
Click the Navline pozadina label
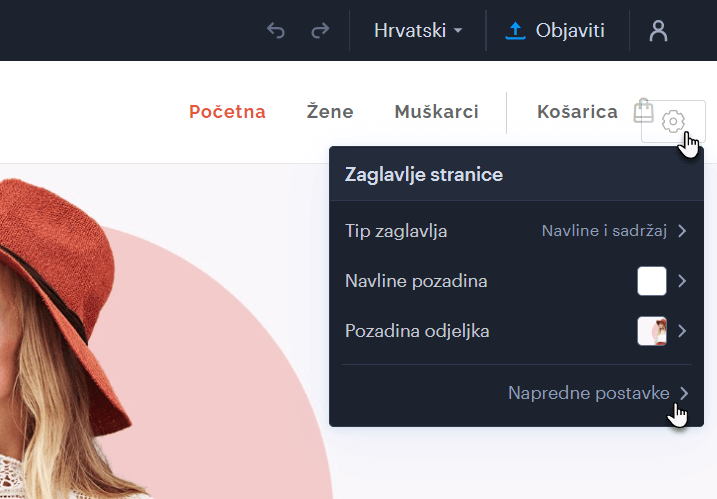click(x=416, y=281)
